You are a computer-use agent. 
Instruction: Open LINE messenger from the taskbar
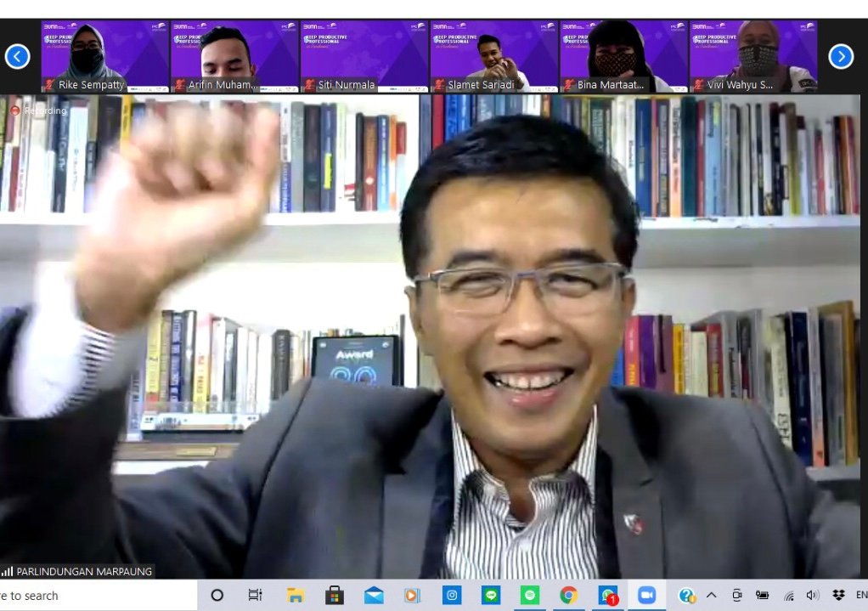(x=491, y=596)
